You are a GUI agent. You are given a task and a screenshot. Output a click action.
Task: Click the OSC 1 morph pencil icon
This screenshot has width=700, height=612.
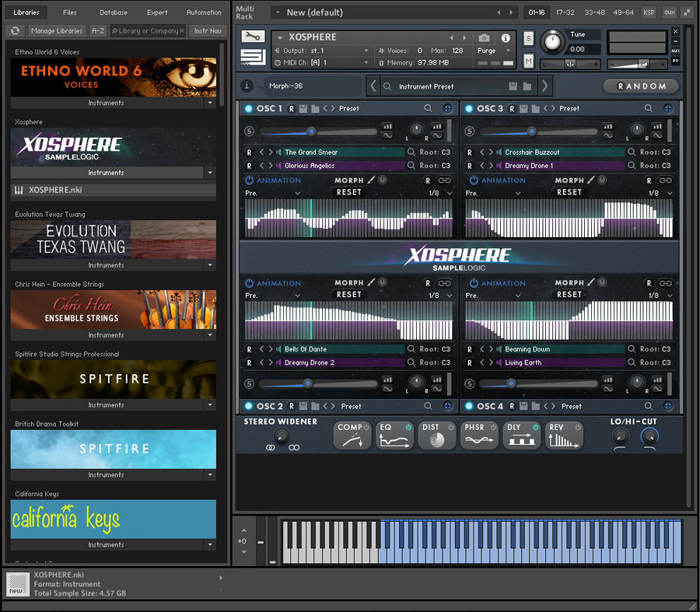click(371, 180)
